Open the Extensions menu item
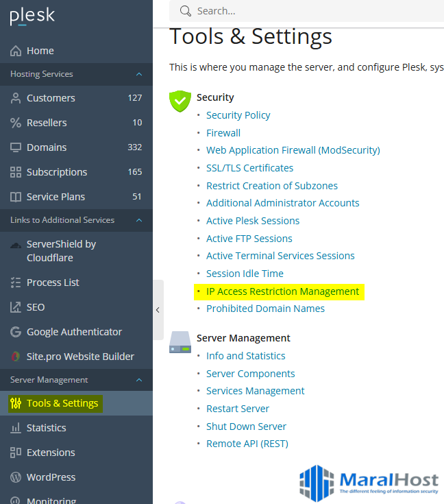The width and height of the screenshot is (444, 504). (x=51, y=453)
